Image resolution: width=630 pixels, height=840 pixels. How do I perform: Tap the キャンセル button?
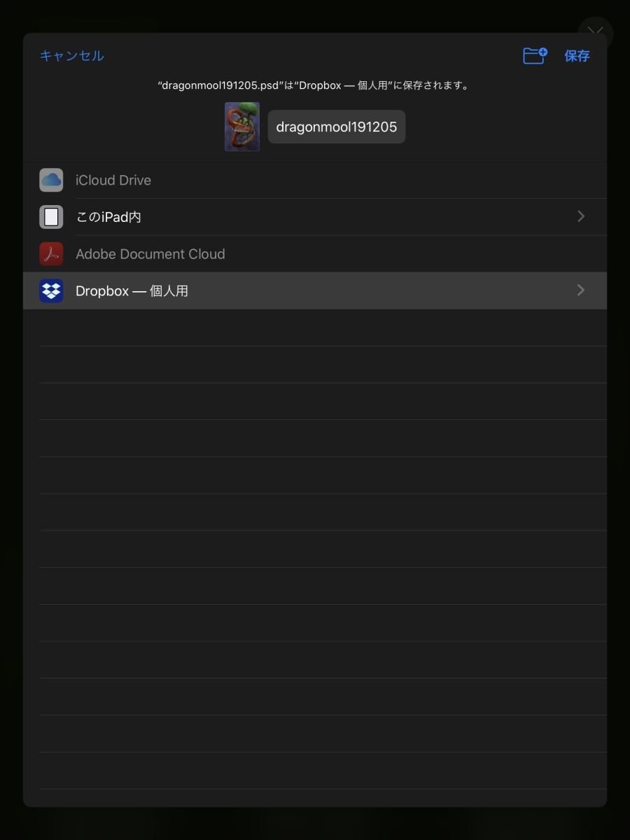coord(71,56)
